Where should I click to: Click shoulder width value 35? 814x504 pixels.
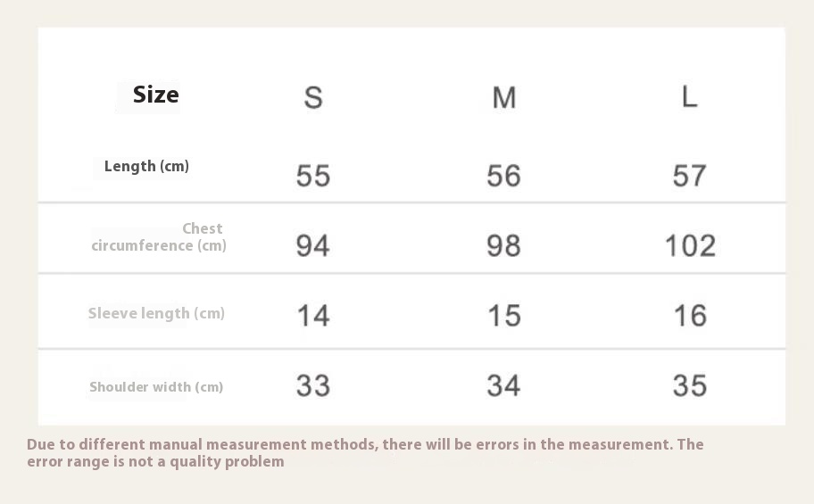[690, 386]
